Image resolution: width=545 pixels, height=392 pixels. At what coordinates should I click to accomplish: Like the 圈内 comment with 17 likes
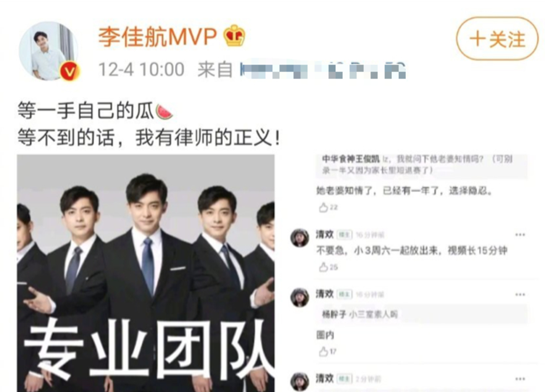click(328, 351)
